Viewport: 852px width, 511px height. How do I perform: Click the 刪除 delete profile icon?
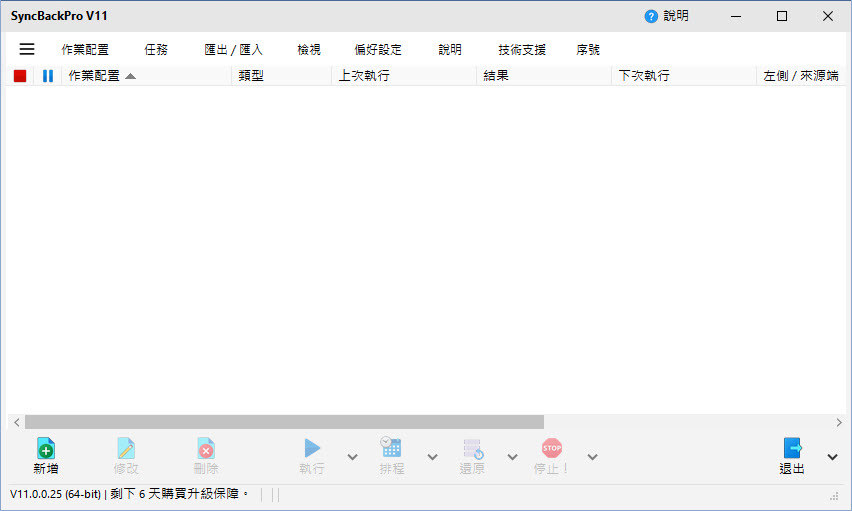[205, 448]
